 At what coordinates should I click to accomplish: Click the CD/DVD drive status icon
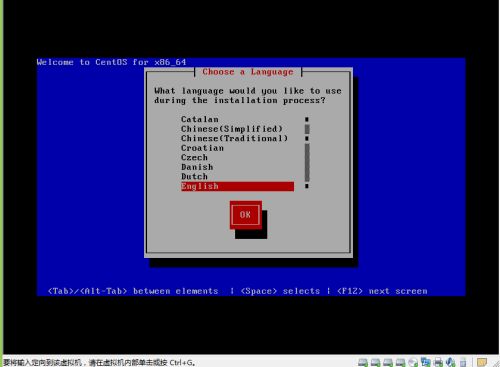tap(413, 362)
